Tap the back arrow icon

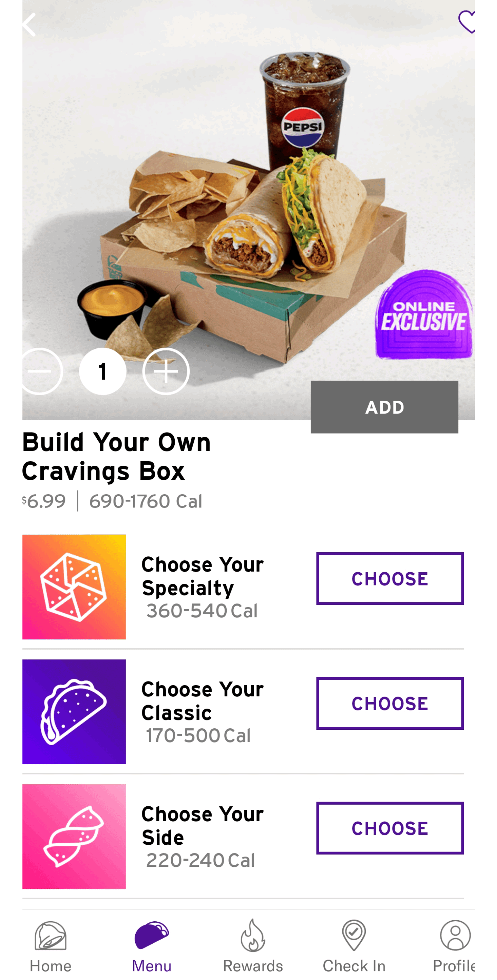[29, 25]
